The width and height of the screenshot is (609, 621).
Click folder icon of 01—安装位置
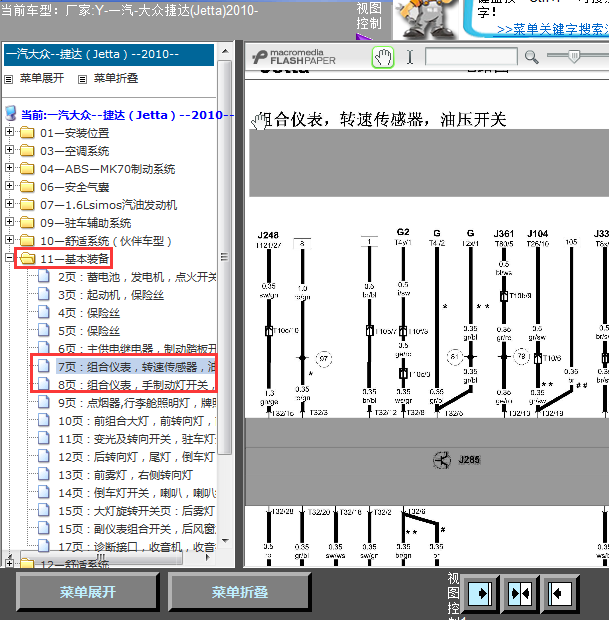[x=27, y=132]
